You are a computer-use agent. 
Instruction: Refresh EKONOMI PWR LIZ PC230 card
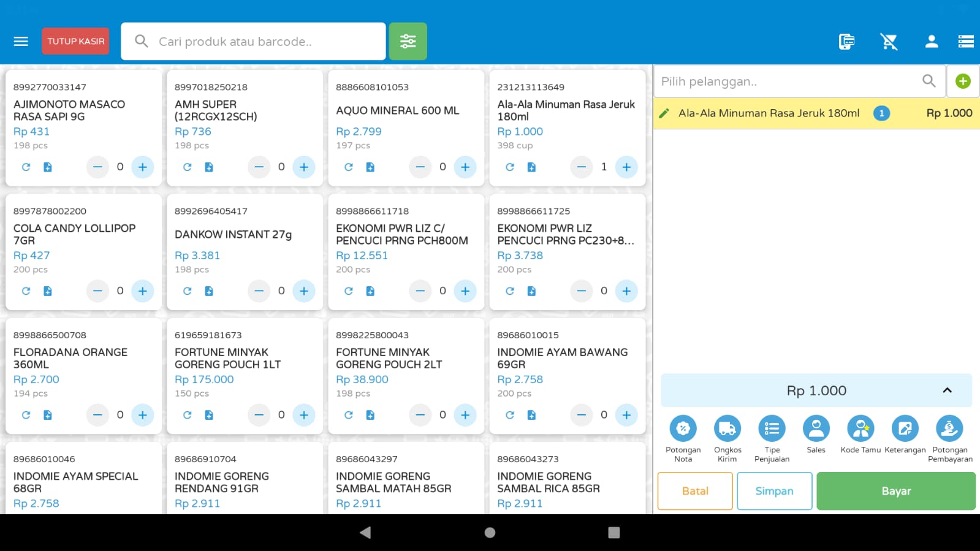(509, 291)
